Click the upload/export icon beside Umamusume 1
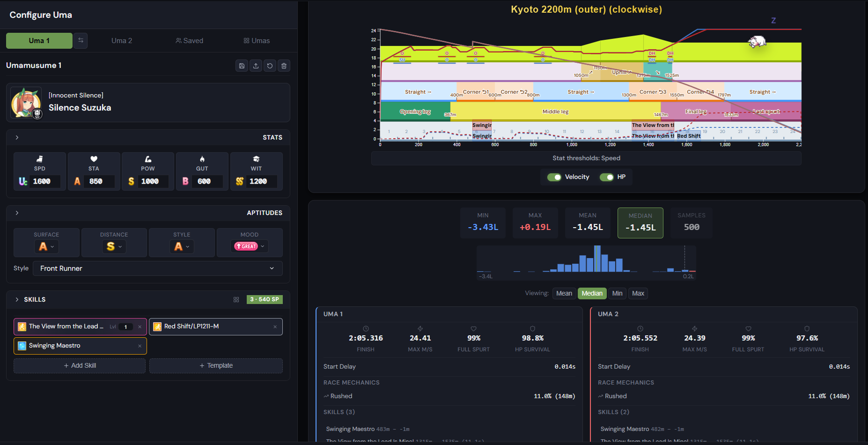The image size is (868, 445). [256, 66]
